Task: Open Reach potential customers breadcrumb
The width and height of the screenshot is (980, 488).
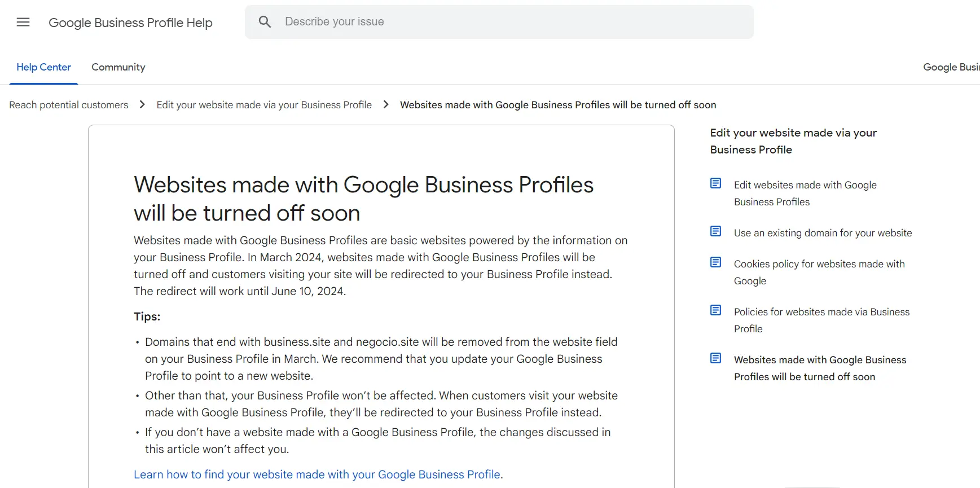Action: pos(69,105)
